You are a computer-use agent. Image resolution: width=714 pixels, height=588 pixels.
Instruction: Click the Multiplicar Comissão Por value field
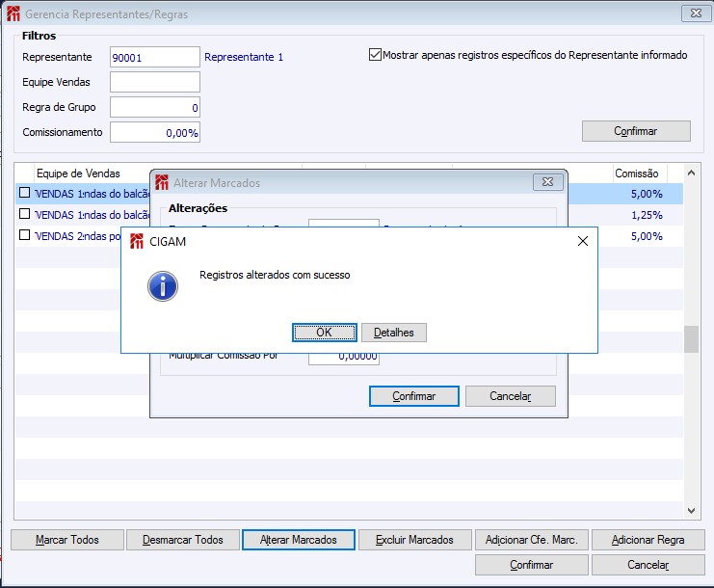point(344,358)
